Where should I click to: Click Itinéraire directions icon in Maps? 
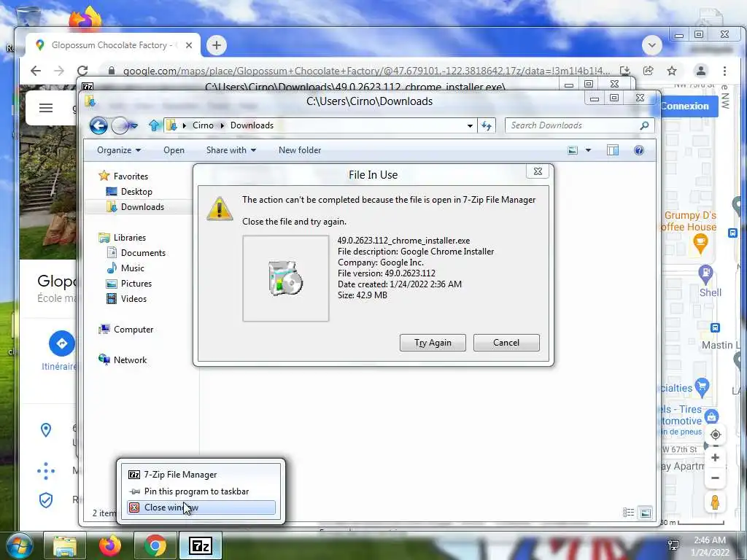tap(61, 343)
